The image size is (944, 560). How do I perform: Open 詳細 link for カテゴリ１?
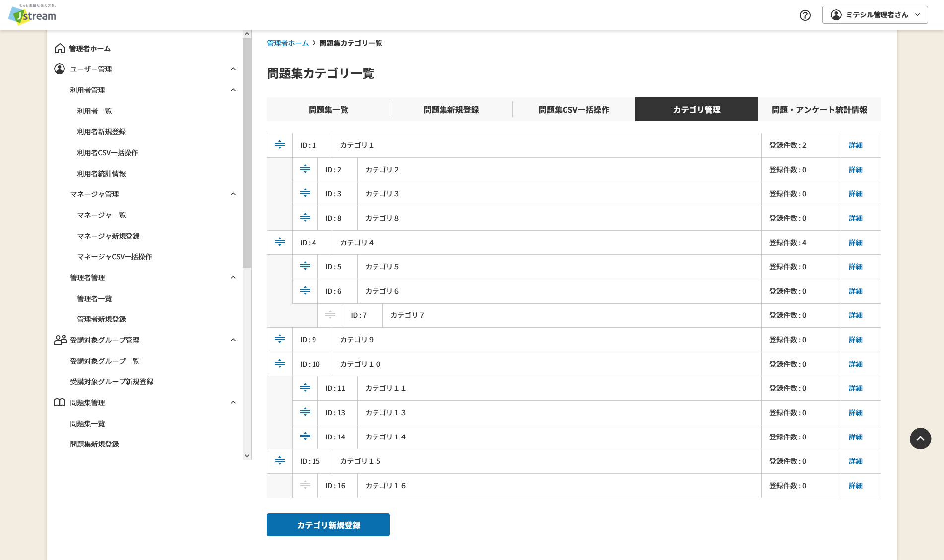(856, 145)
